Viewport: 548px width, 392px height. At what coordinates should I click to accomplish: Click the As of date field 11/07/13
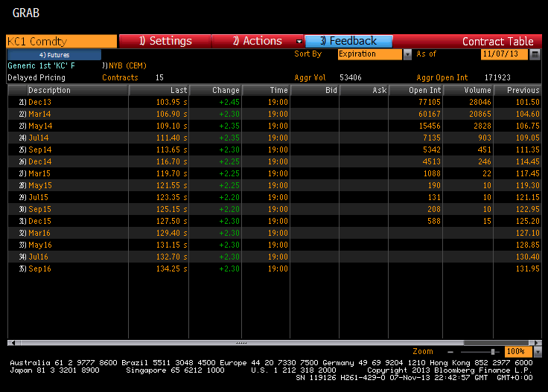[x=504, y=54]
